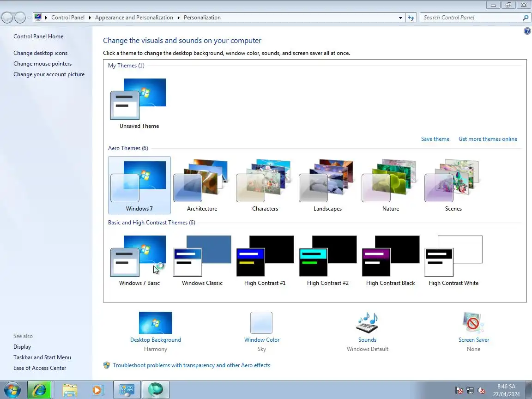
Task: Open Troubleshoot problems with transparency link
Action: click(x=191, y=365)
